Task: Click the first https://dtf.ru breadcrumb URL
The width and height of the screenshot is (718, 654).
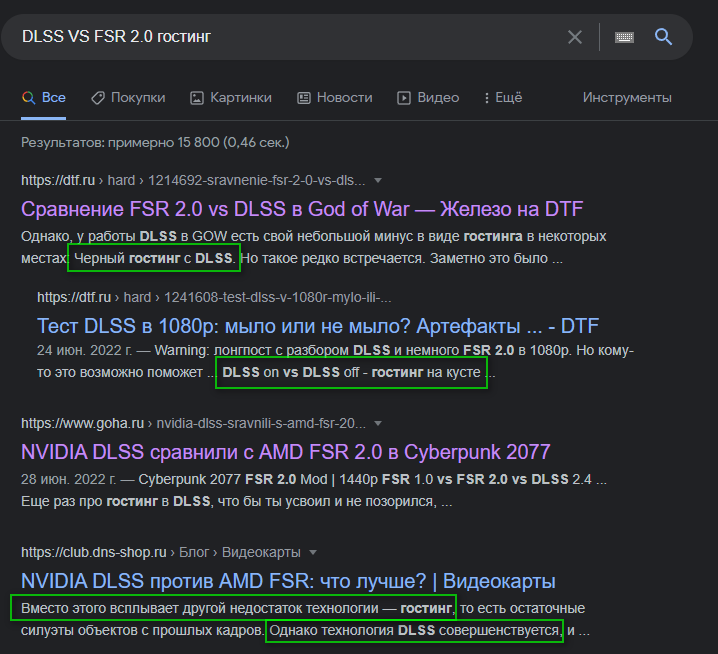Action: click(x=58, y=180)
